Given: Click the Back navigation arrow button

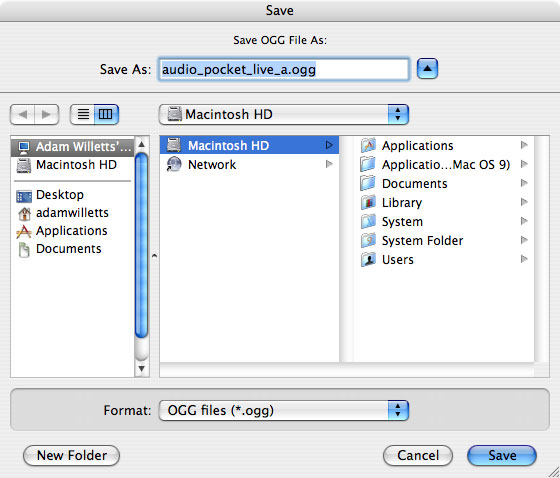Looking at the screenshot, I should tap(22, 114).
